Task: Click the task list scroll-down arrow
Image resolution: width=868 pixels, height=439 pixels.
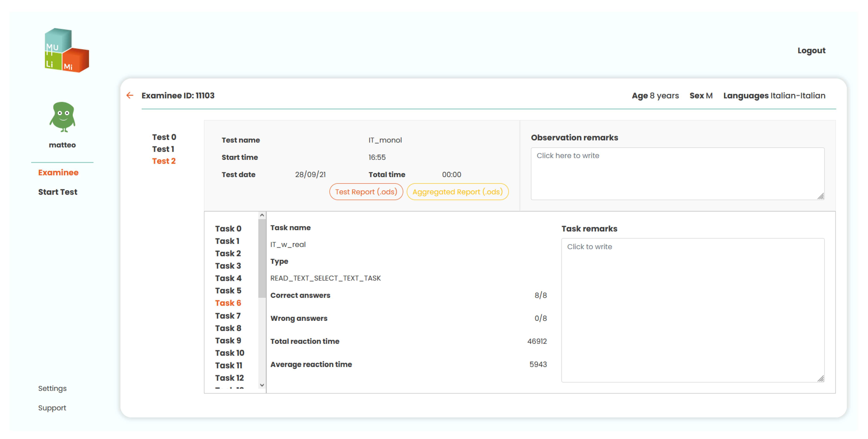Action: (x=262, y=385)
